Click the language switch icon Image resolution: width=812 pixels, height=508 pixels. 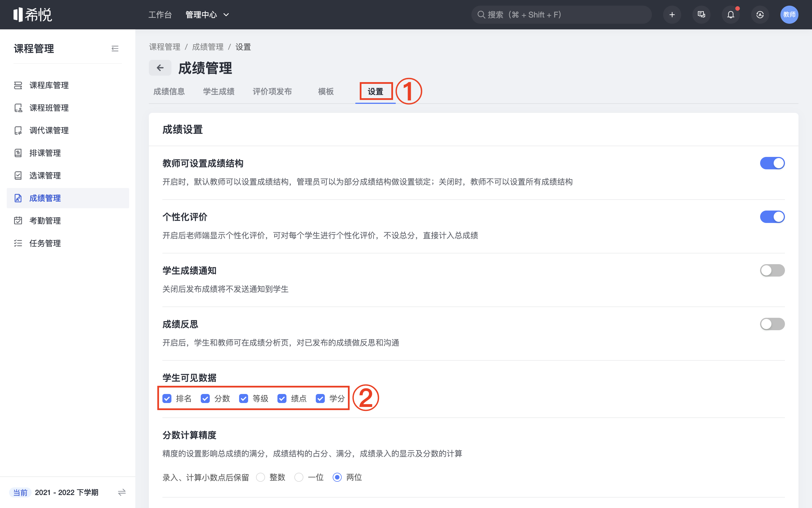(x=760, y=15)
